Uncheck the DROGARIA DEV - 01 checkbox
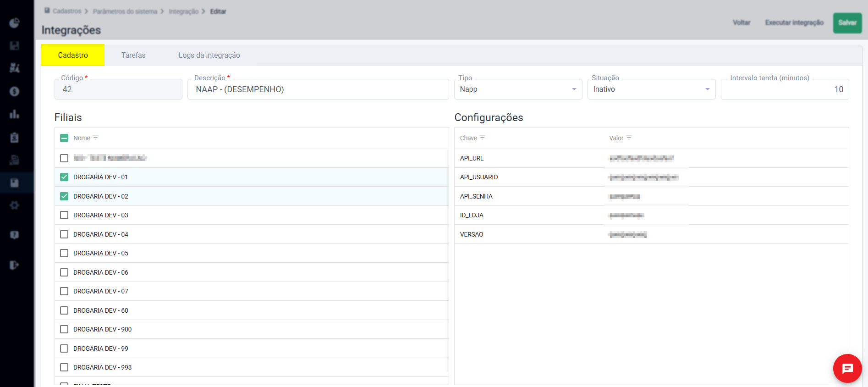Viewport: 868px width, 387px height. tap(64, 177)
